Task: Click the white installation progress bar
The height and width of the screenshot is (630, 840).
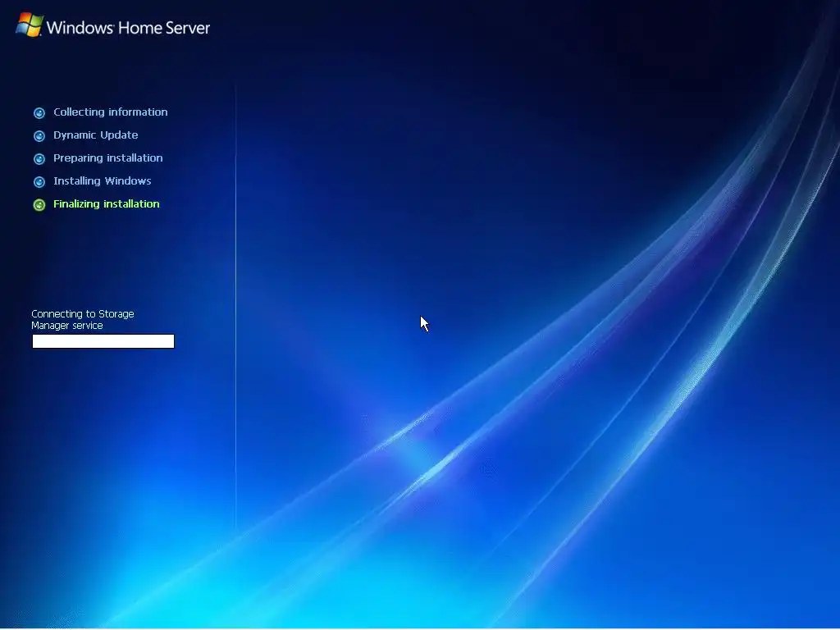Action: (x=103, y=341)
